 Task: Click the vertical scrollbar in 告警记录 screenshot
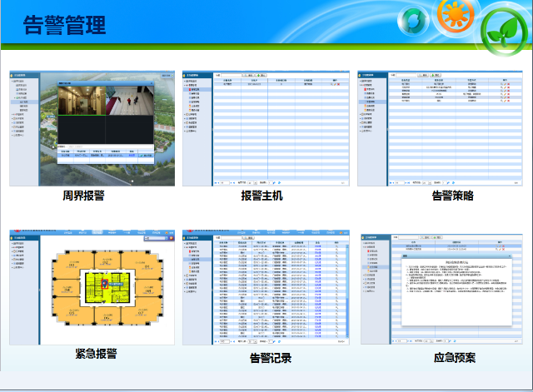click(x=347, y=290)
